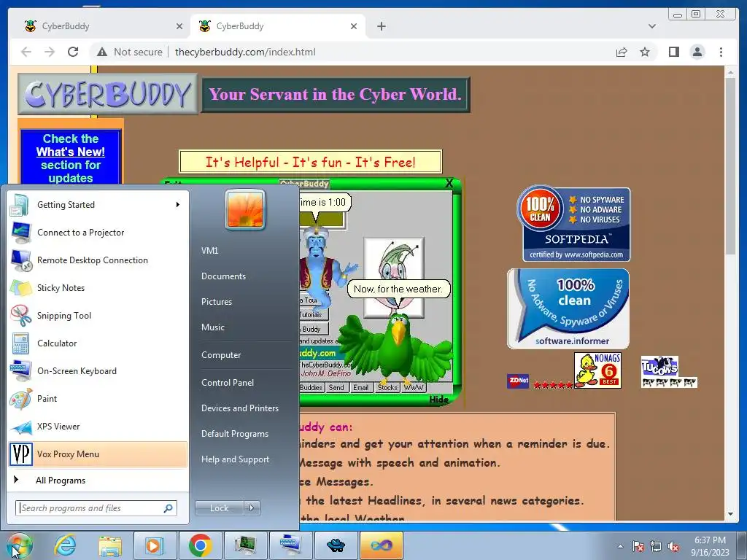This screenshot has height=560, width=747.
Task: Open the Chrome tab search chevron
Action: pyautogui.click(x=652, y=26)
